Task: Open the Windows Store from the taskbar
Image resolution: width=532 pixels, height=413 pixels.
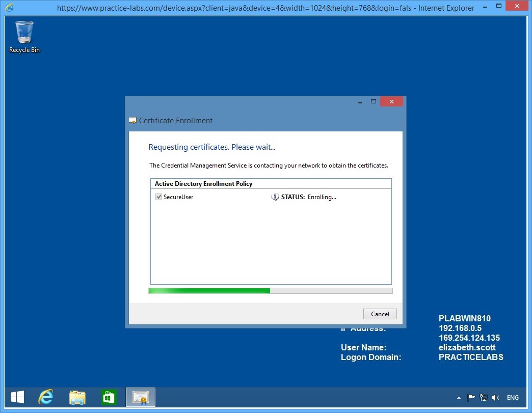Action: [x=109, y=397]
